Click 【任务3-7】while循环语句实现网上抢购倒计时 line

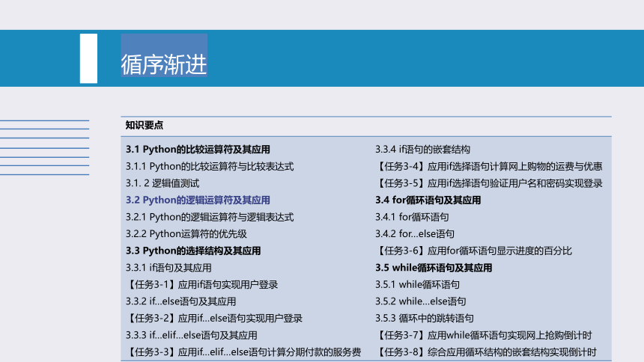coord(484,335)
